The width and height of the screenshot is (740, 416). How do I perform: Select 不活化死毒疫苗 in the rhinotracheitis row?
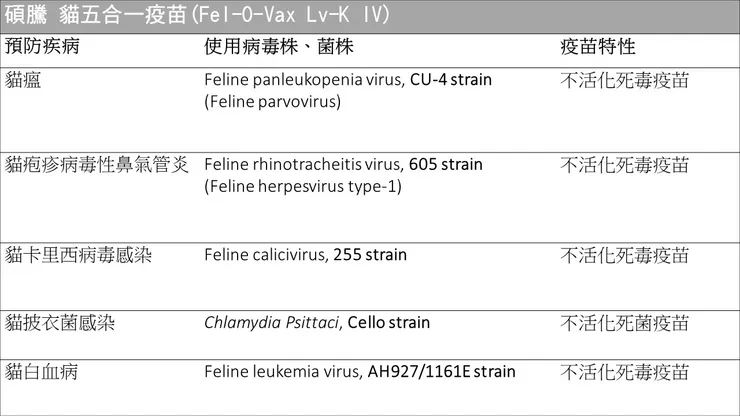624,164
